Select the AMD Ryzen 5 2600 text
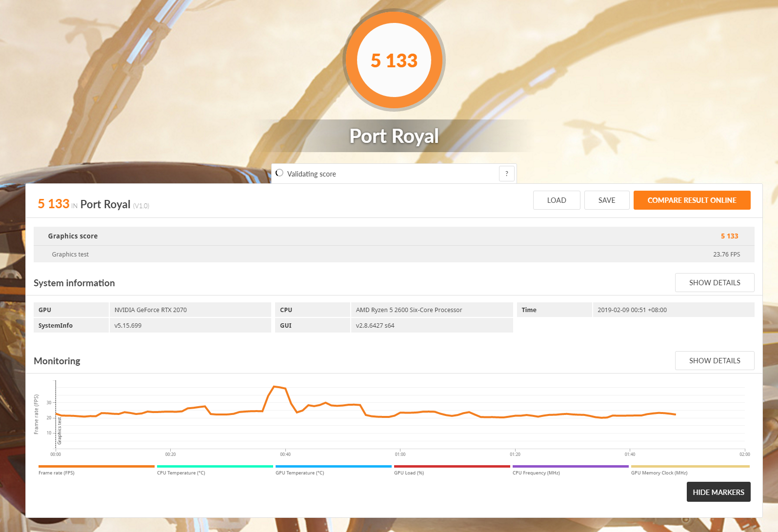 [x=409, y=310]
